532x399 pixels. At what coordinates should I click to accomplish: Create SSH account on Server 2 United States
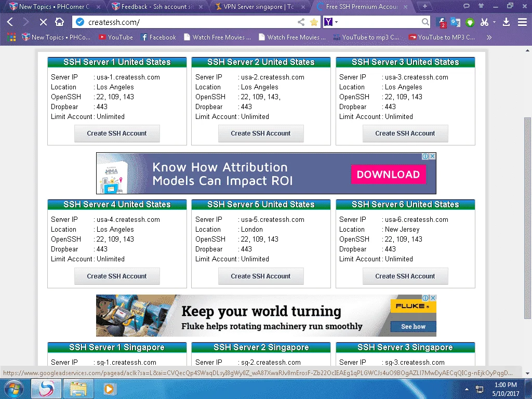261,134
